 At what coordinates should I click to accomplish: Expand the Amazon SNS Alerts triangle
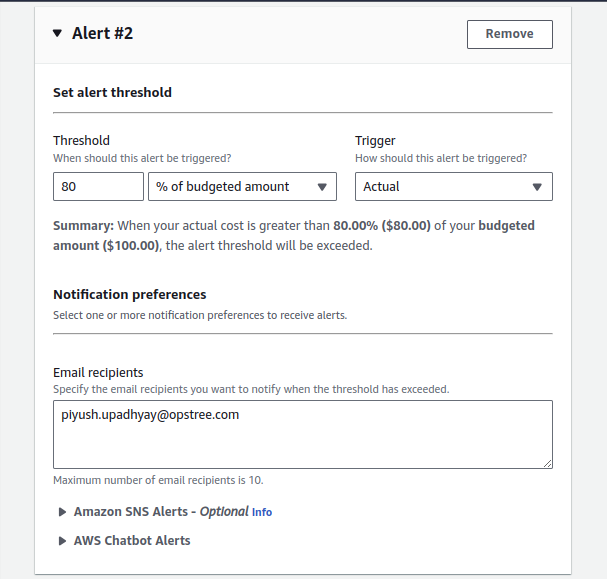pyautogui.click(x=63, y=512)
